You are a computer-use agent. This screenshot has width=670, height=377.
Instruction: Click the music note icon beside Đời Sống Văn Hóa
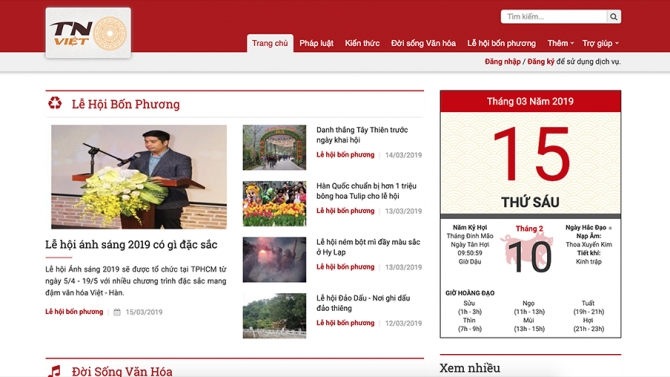pyautogui.click(x=54, y=371)
